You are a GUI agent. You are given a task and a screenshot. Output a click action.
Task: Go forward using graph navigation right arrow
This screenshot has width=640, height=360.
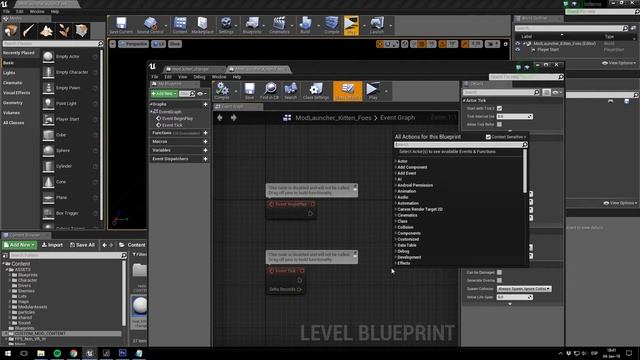pyautogui.click(x=233, y=118)
